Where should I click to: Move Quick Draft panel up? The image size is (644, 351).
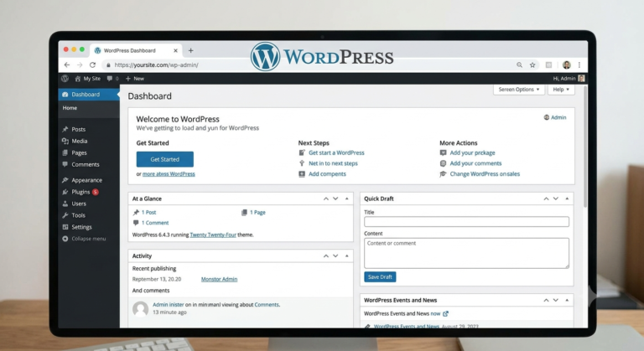(546, 199)
